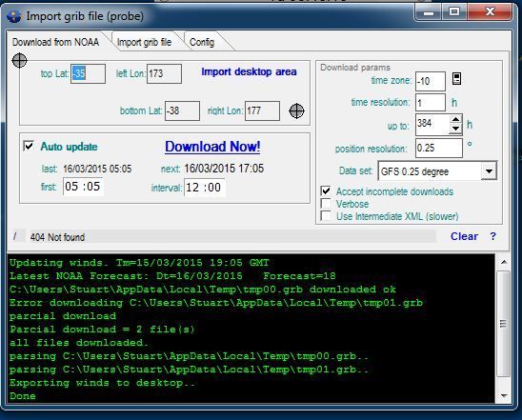Viewport: 522px width, 420px height.
Task: Minimize the Import grib file window
Action: click(x=429, y=12)
